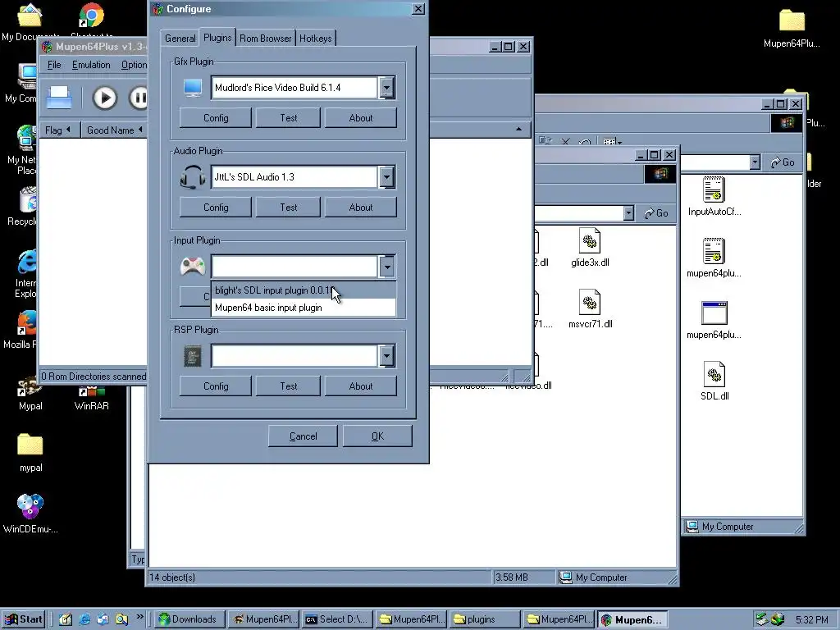Confirm the Configure dialog with OK
This screenshot has width=840, height=630.
click(377, 436)
